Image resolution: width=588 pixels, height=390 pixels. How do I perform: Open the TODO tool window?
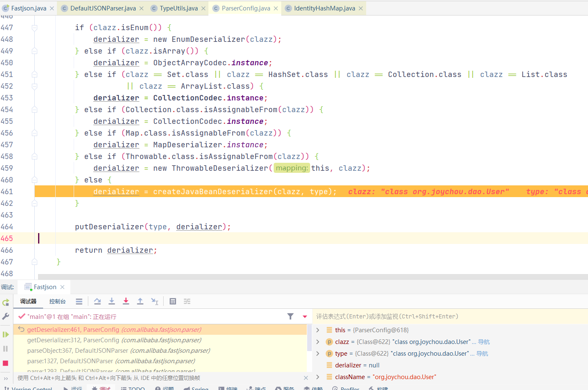(133, 388)
